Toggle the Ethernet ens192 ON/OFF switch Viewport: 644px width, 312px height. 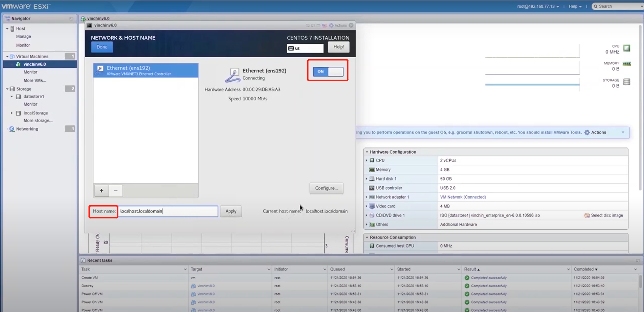click(x=328, y=71)
